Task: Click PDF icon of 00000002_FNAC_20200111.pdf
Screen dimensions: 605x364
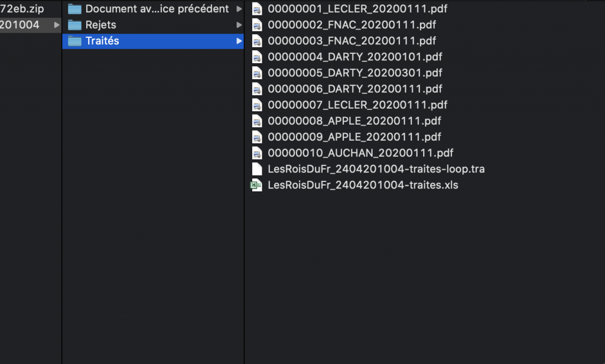Action: click(257, 25)
